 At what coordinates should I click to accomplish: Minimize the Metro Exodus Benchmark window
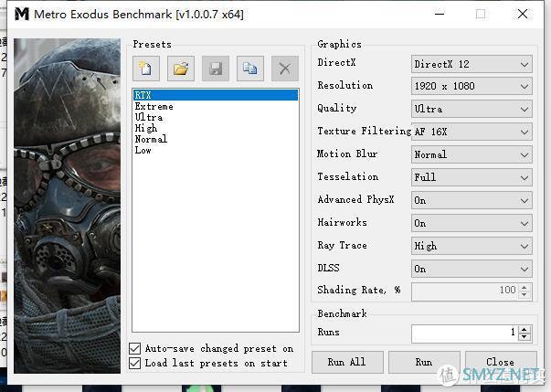pyautogui.click(x=440, y=14)
